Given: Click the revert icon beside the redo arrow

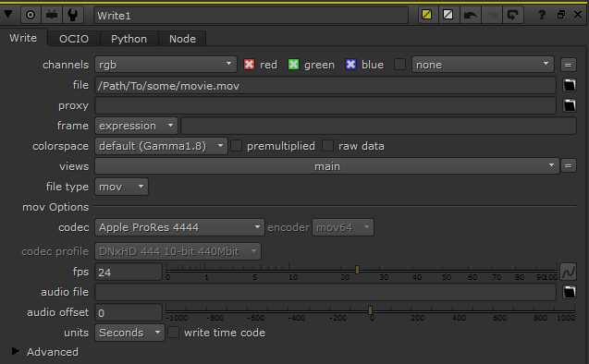Looking at the screenshot, I should (513, 15).
